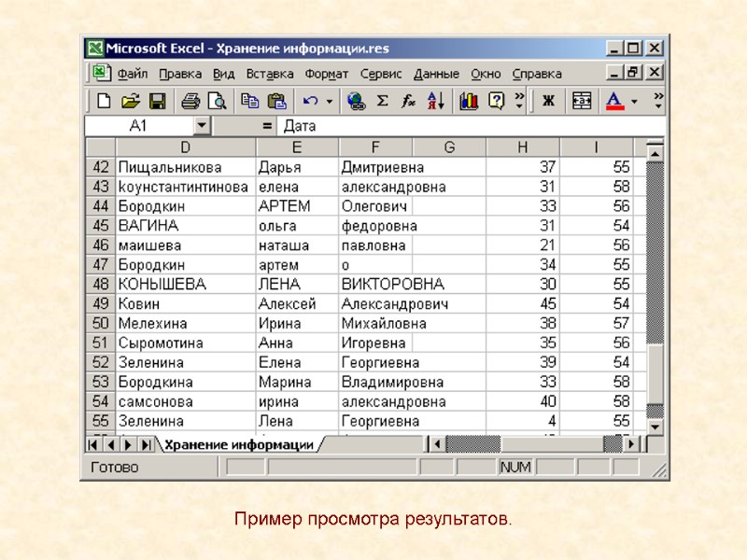Click the Select All corner button
Image resolution: width=747 pixels, height=560 pixels.
pos(98,147)
